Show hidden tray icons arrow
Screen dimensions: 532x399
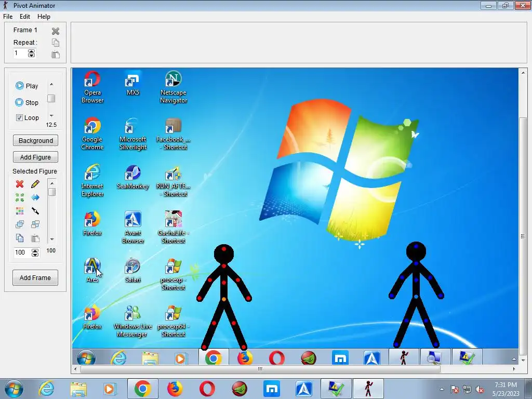(x=442, y=389)
